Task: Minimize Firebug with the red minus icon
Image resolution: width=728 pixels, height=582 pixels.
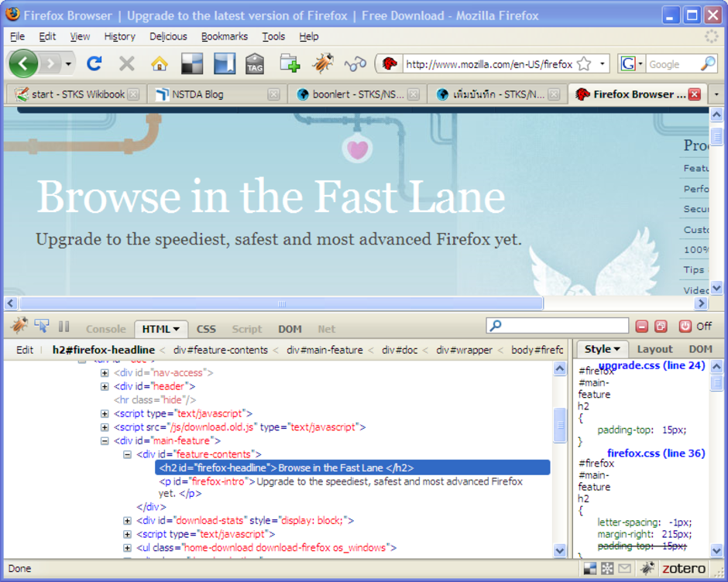Action: 641,327
